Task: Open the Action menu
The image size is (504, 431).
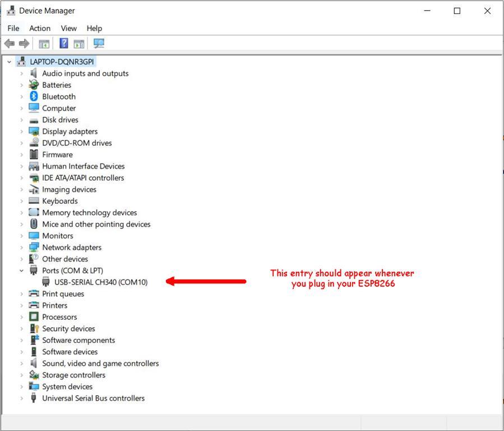Action: point(39,28)
